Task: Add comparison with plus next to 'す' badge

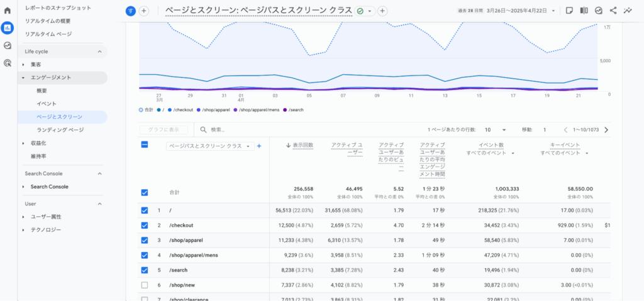Action: click(144, 11)
